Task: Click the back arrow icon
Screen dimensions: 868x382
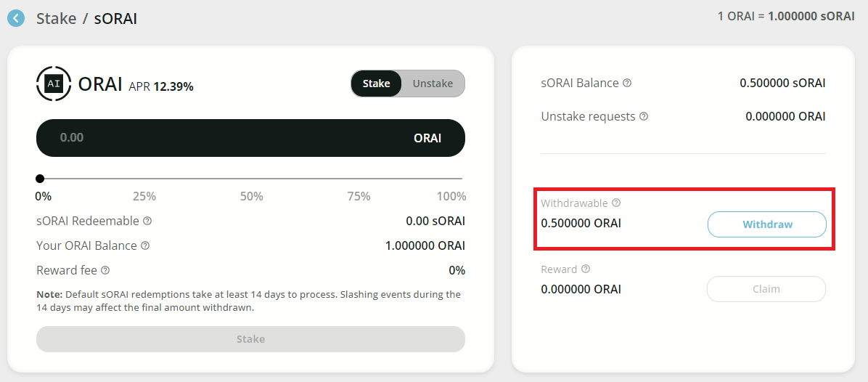Action: click(x=16, y=18)
